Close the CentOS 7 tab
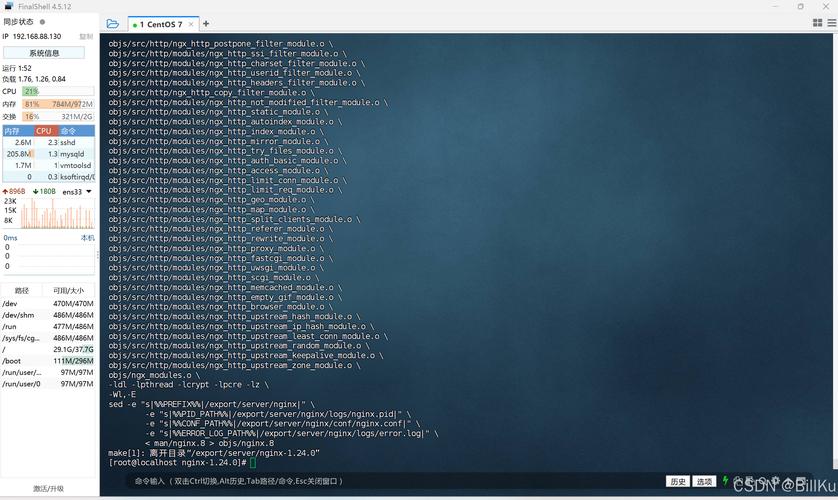 (190, 24)
